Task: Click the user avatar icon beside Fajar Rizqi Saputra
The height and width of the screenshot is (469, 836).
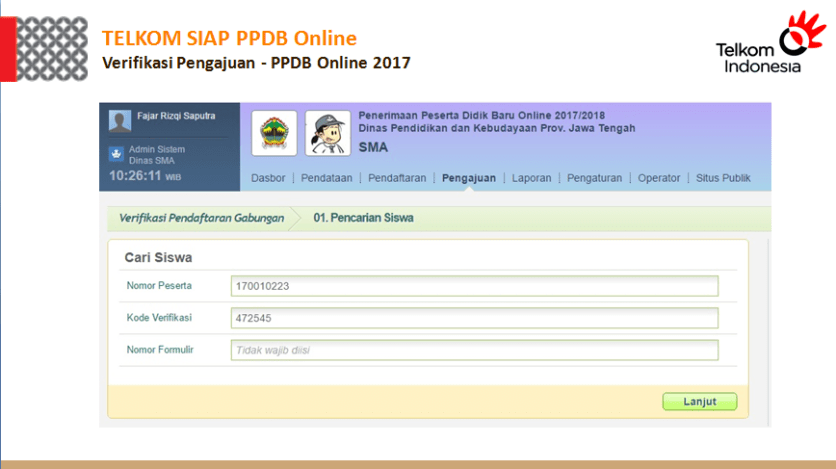Action: click(x=121, y=122)
